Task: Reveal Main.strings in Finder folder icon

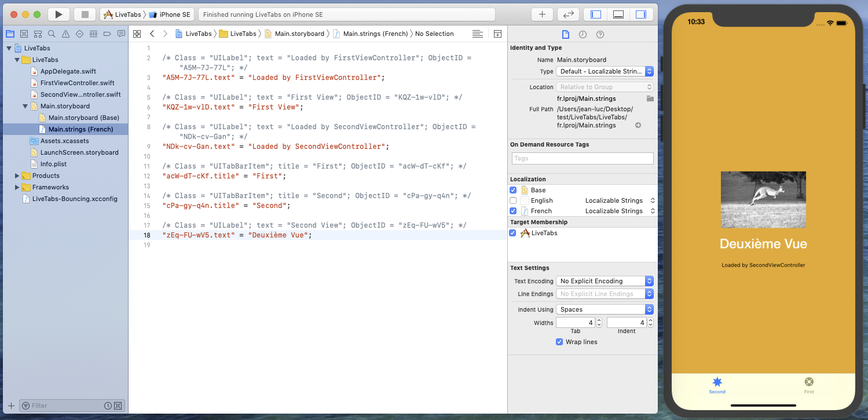Action: tap(650, 98)
